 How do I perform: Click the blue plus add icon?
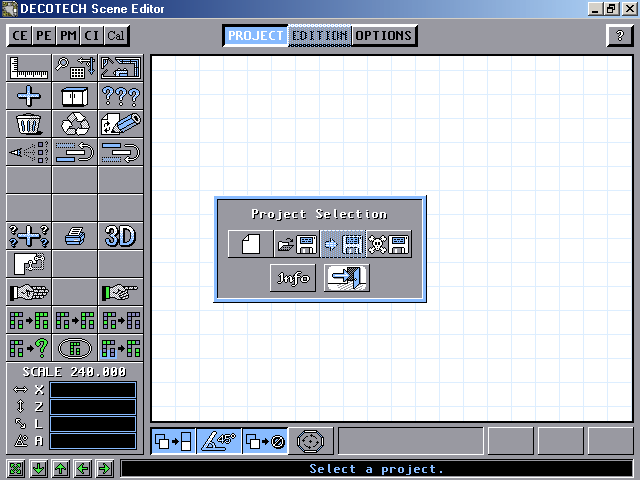click(29, 96)
